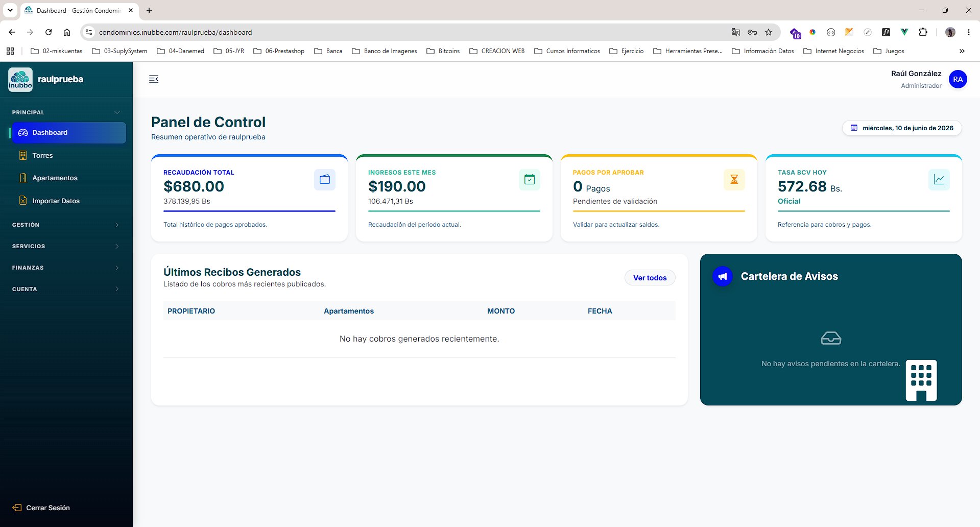Collapse the sidebar with the hamburger icon
980x527 pixels.
coord(154,79)
